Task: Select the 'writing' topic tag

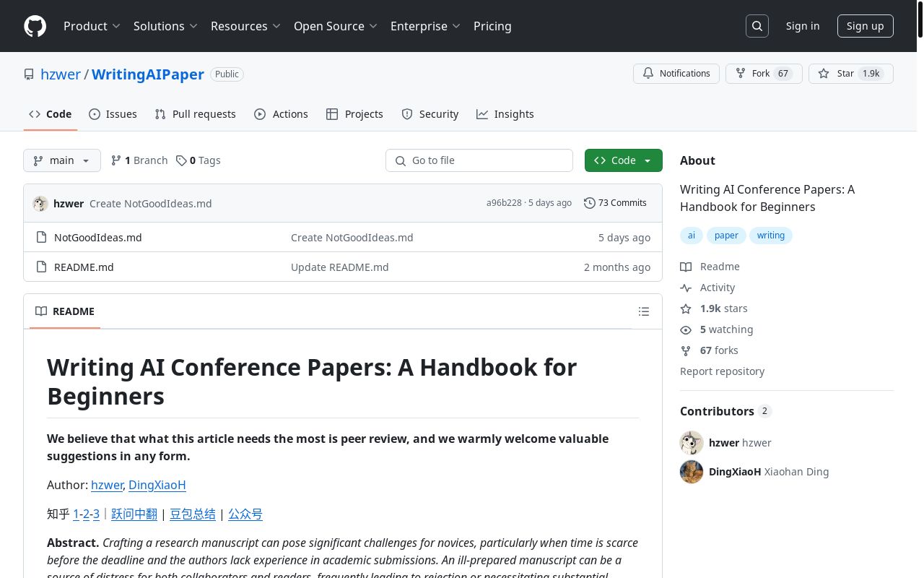Action: click(770, 236)
